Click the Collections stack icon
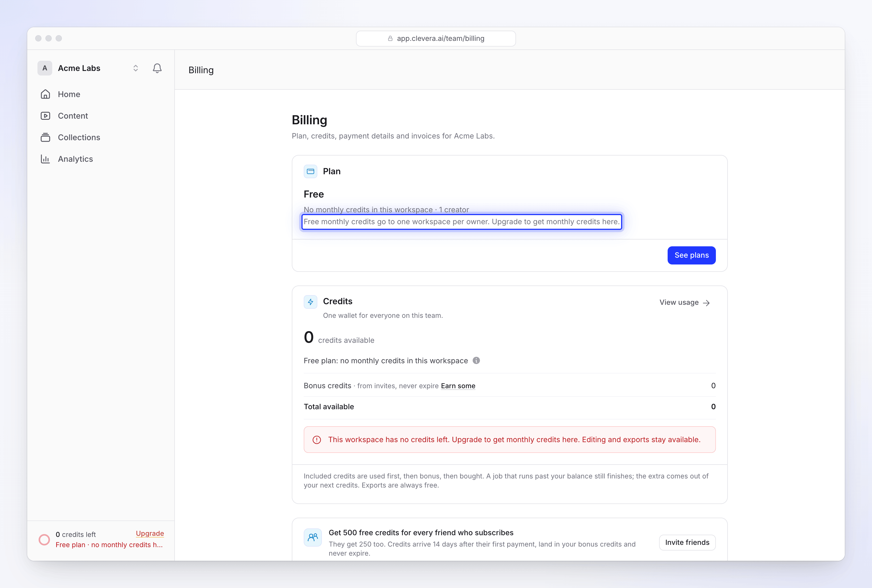The height and width of the screenshot is (588, 872). coord(45,137)
